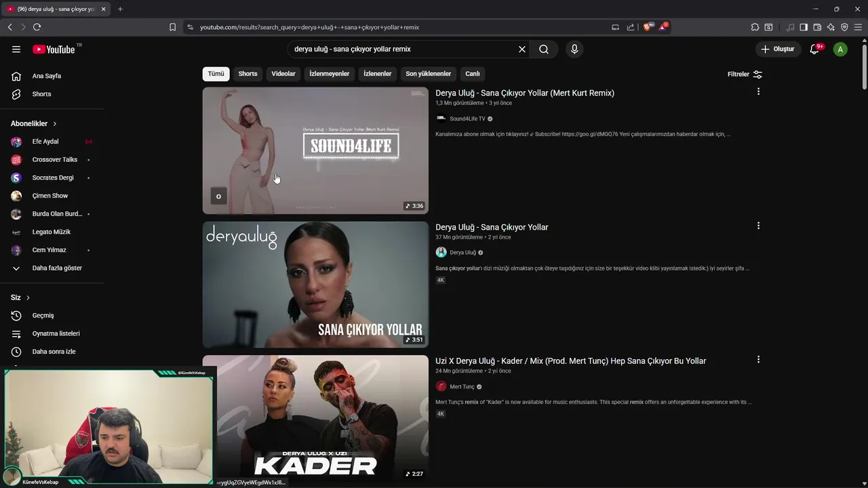The image size is (868, 488).
Task: Click title Derya Uluğ - Sana Çıkıyor Yollar (Mert Kurt Remix)
Action: pyautogui.click(x=525, y=93)
